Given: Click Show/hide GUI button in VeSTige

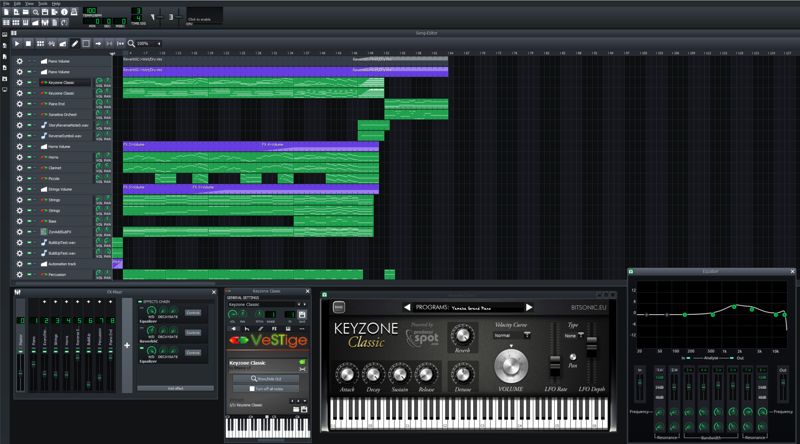Looking at the screenshot, I should click(x=266, y=379).
